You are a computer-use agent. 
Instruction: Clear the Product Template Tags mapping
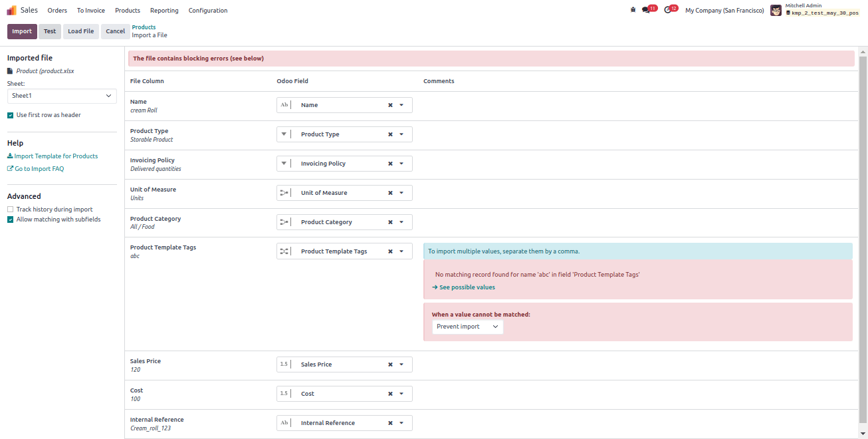coord(391,251)
